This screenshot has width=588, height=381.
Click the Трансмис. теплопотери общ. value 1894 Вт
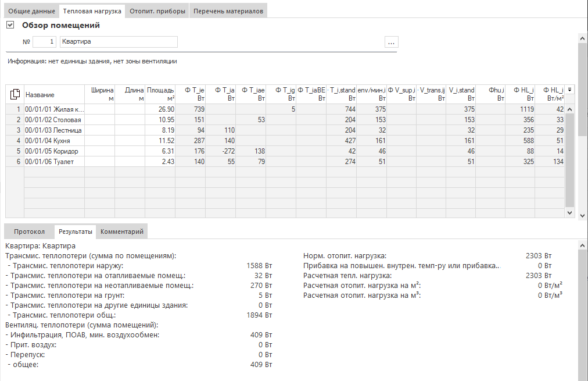pos(259,315)
